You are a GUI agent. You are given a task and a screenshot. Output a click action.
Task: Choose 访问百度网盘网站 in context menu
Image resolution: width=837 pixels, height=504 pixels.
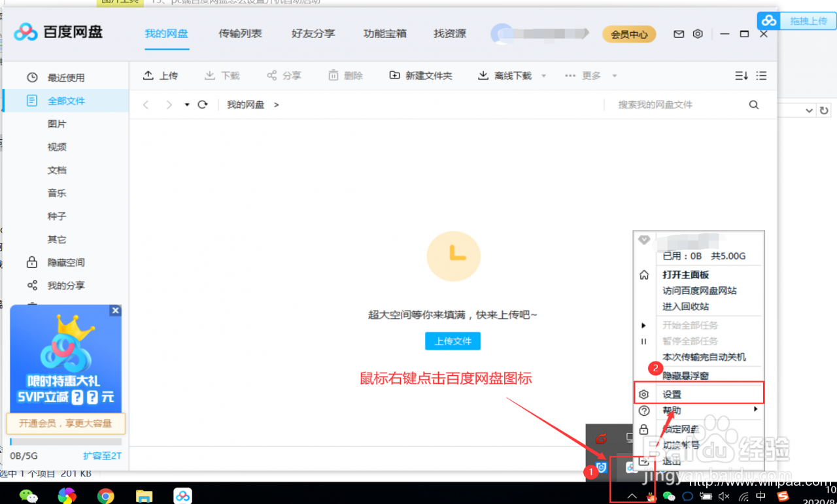(699, 291)
